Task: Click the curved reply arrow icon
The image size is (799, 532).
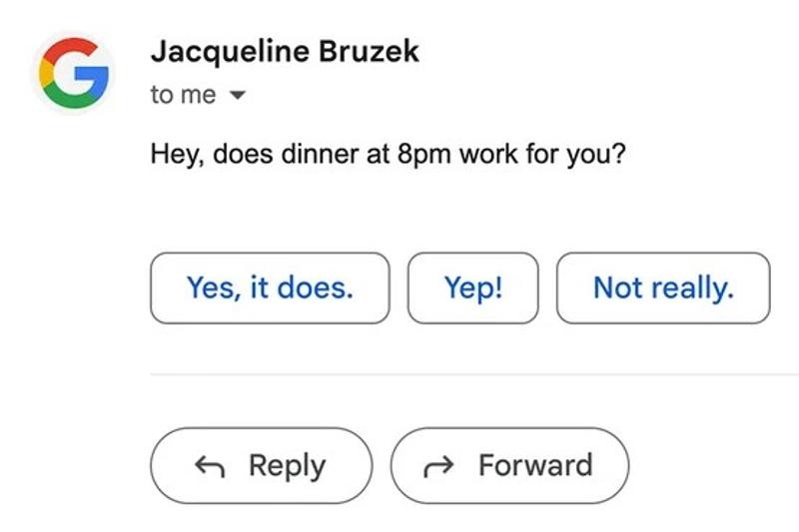Action: click(x=209, y=466)
